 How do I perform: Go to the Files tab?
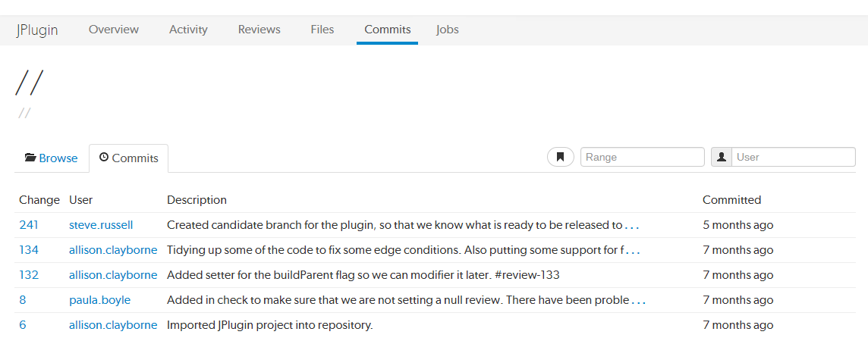(x=322, y=30)
